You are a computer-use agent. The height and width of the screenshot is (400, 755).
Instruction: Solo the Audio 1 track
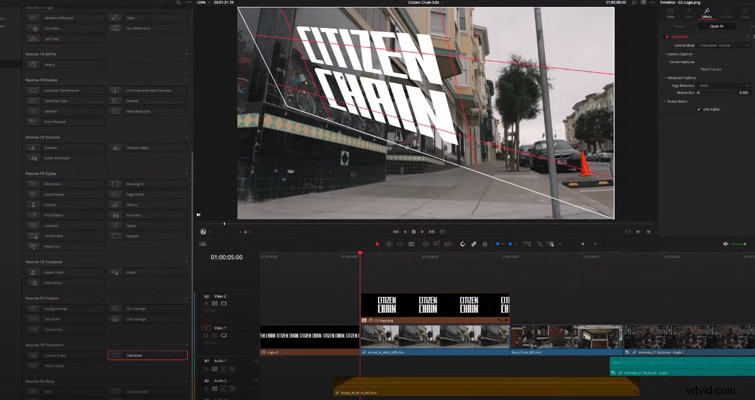224,369
